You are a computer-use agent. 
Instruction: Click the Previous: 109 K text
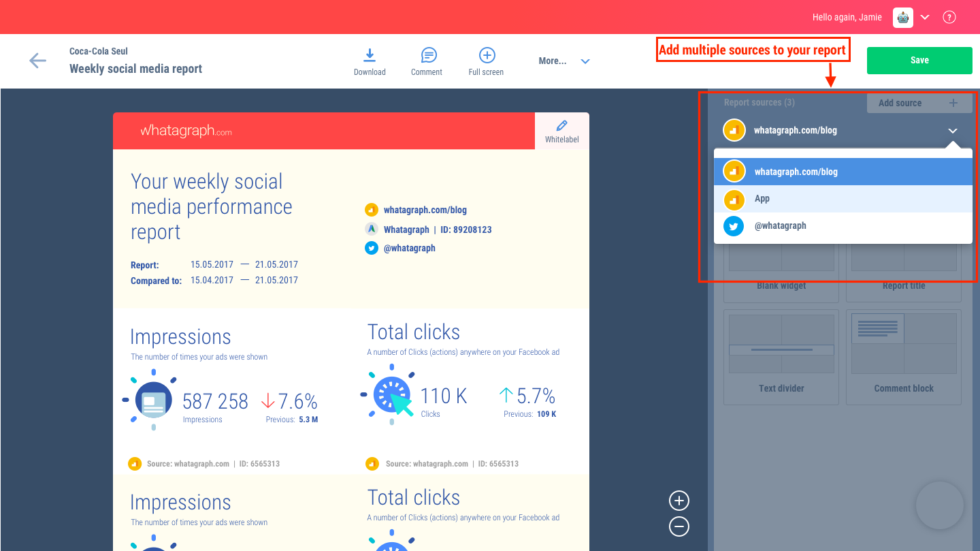click(530, 414)
